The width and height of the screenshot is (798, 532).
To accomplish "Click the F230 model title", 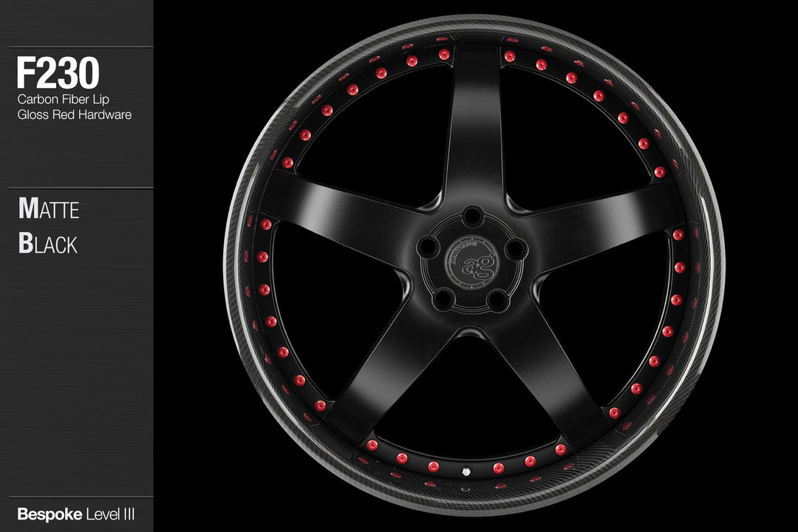I will pos(58,74).
